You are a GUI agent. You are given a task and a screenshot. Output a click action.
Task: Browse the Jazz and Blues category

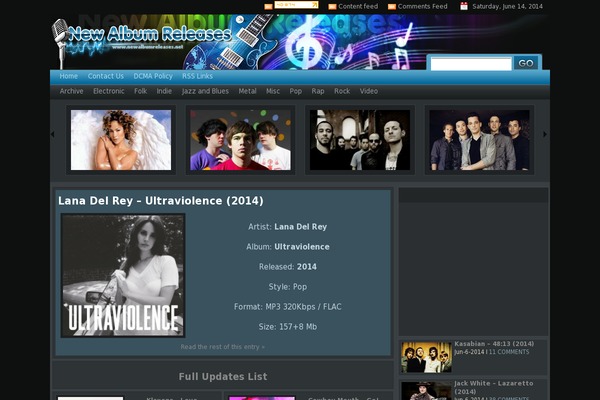click(205, 91)
